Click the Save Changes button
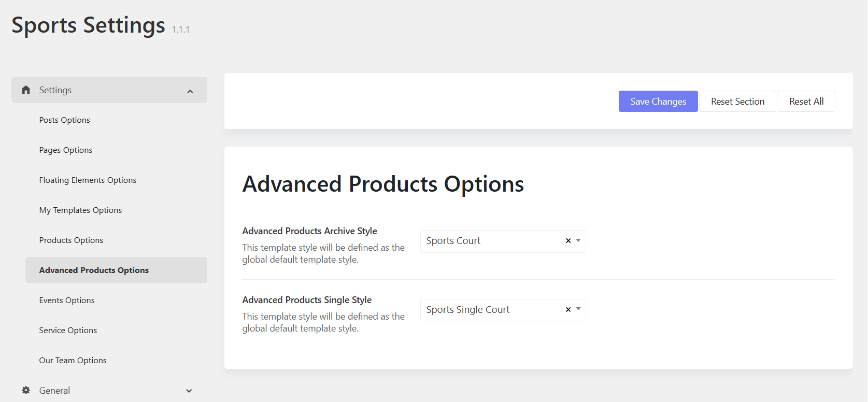 coord(658,102)
